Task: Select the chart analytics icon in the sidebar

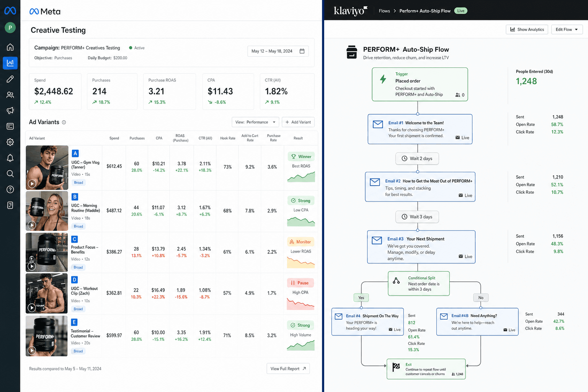Action: (10, 63)
